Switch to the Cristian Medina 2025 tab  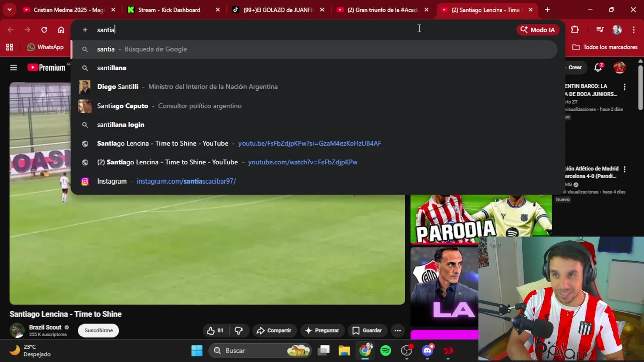click(69, 10)
